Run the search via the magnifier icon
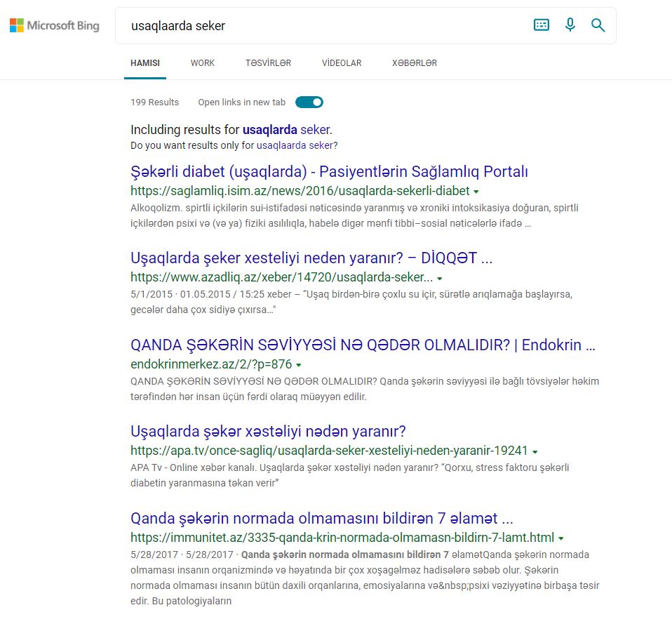The height and width of the screenshot is (617, 672). pyautogui.click(x=598, y=25)
